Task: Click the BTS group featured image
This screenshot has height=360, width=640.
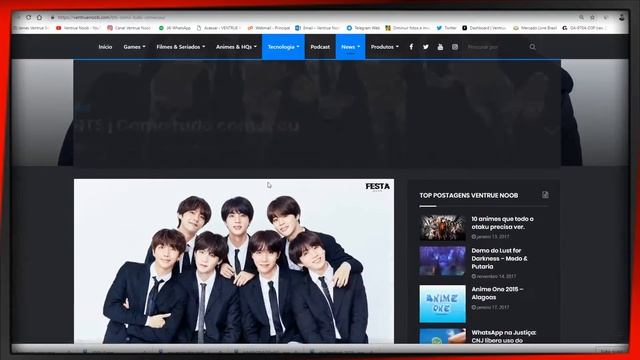Action: coord(234,261)
